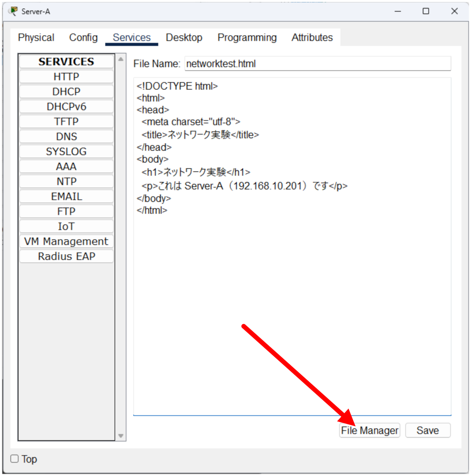Enable the Top checkbox

click(x=15, y=459)
